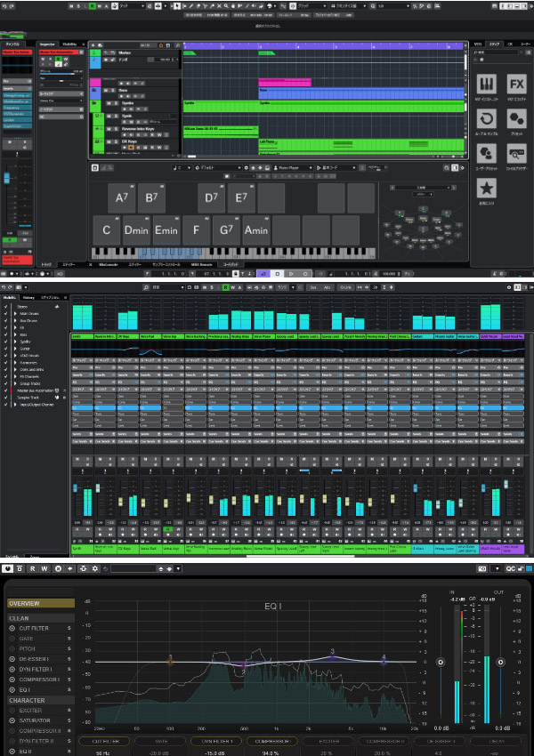
Task: Open the Presets hexagon media tile
Action: click(x=516, y=118)
